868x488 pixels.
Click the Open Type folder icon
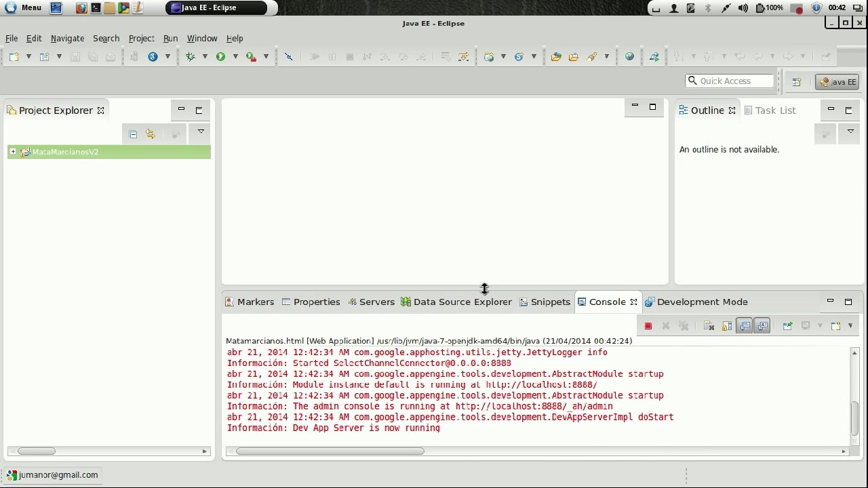pyautogui.click(x=556, y=57)
